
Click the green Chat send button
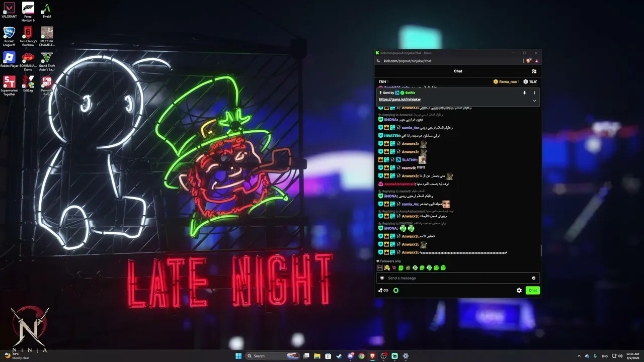point(533,290)
